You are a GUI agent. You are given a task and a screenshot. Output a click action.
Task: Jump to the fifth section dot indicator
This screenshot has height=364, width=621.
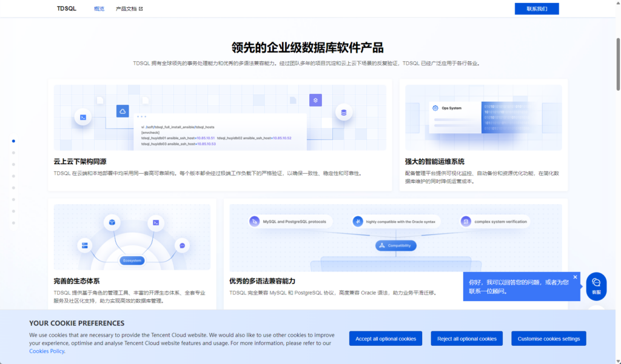coord(13,188)
